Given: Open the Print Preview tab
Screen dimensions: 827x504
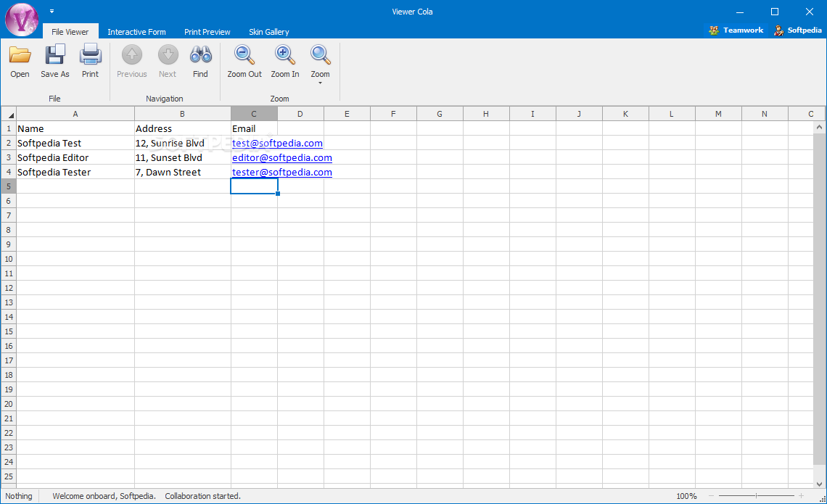Looking at the screenshot, I should [x=207, y=32].
